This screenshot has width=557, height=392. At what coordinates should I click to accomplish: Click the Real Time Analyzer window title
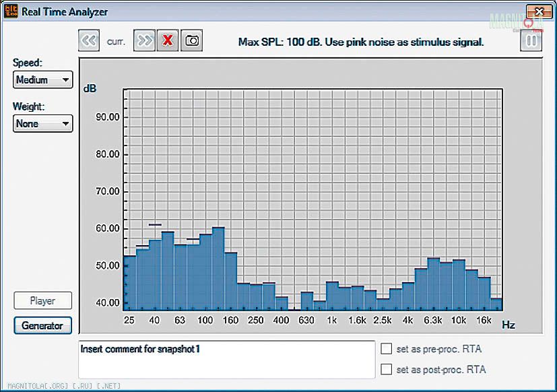[x=65, y=11]
